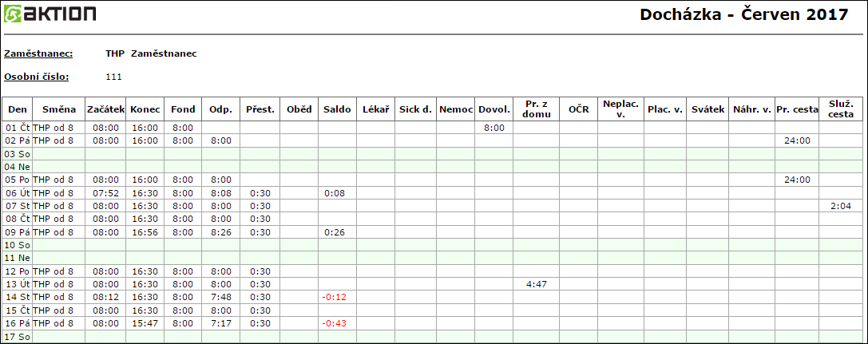The height and width of the screenshot is (344, 868).
Task: Click the 07:52 start time cell
Action: (x=105, y=192)
